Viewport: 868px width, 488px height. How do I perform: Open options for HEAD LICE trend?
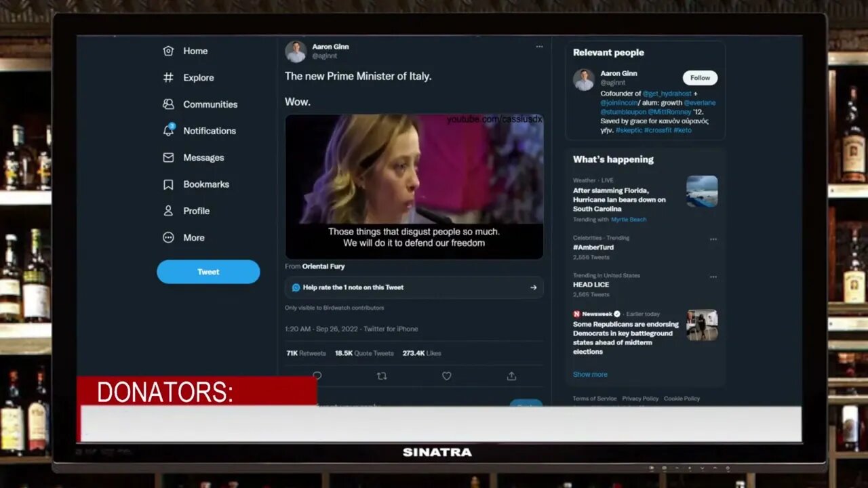click(x=713, y=277)
